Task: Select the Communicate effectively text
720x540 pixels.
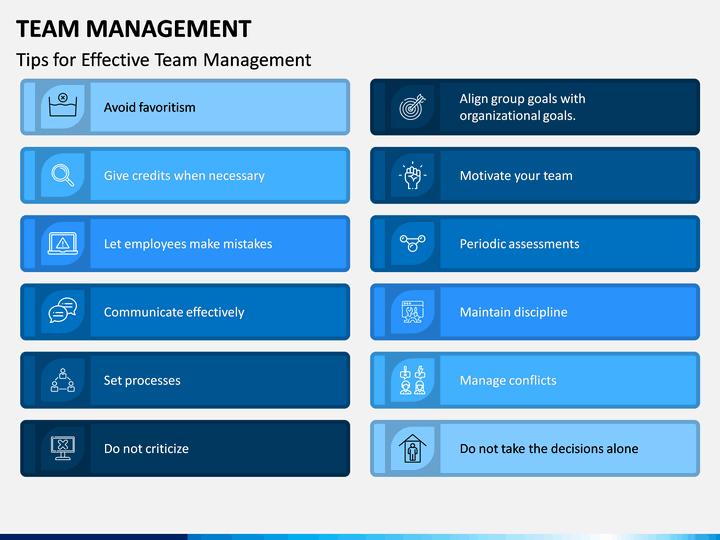Action: tap(174, 312)
